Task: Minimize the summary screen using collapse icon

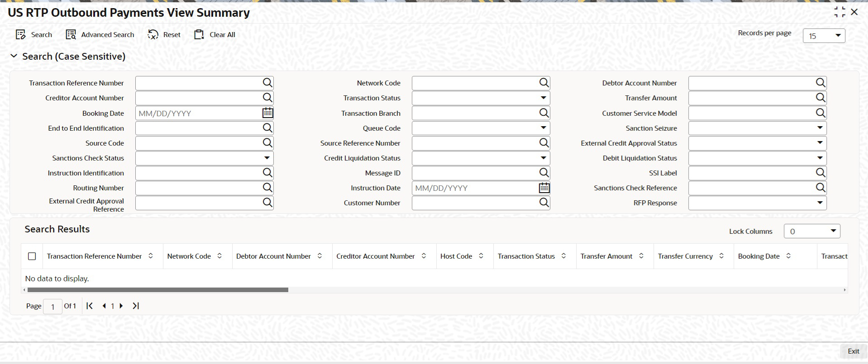Action: coord(839,12)
